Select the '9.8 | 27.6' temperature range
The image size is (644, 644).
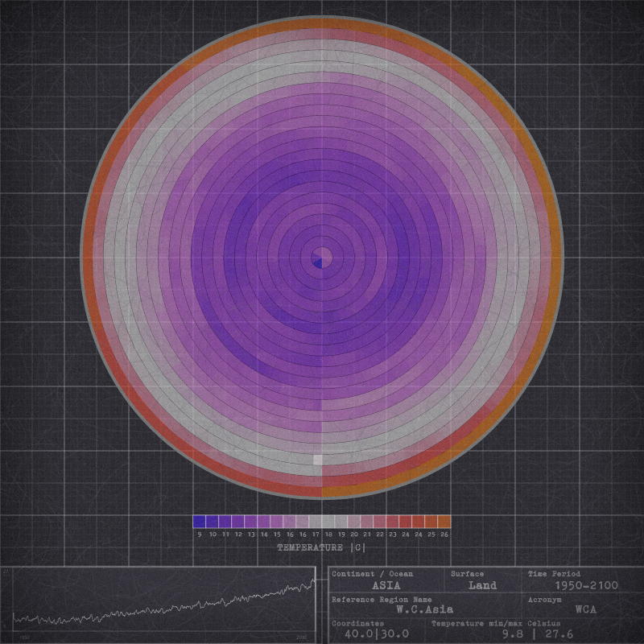[538, 634]
